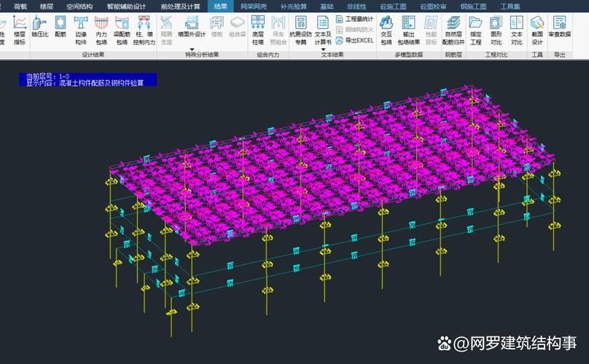
Task: Expand the 特殊分析结果 panel arrow
Action: click(x=191, y=48)
